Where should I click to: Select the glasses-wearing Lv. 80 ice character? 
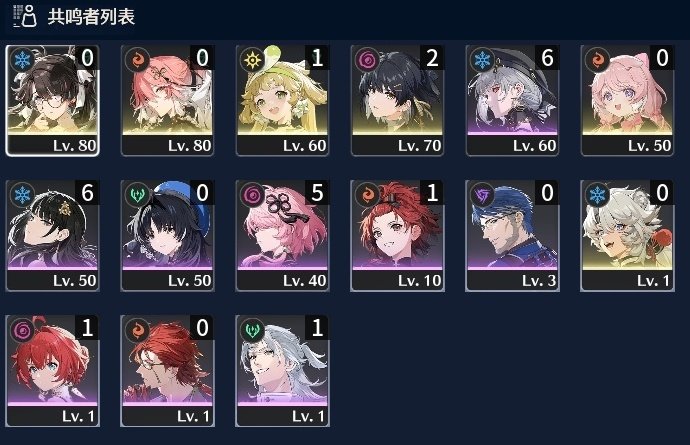tap(52, 100)
